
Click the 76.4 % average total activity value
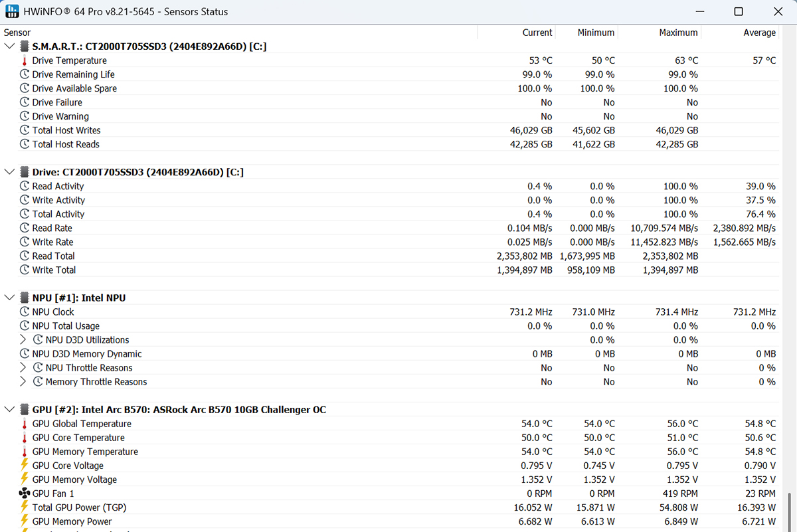[x=760, y=214]
